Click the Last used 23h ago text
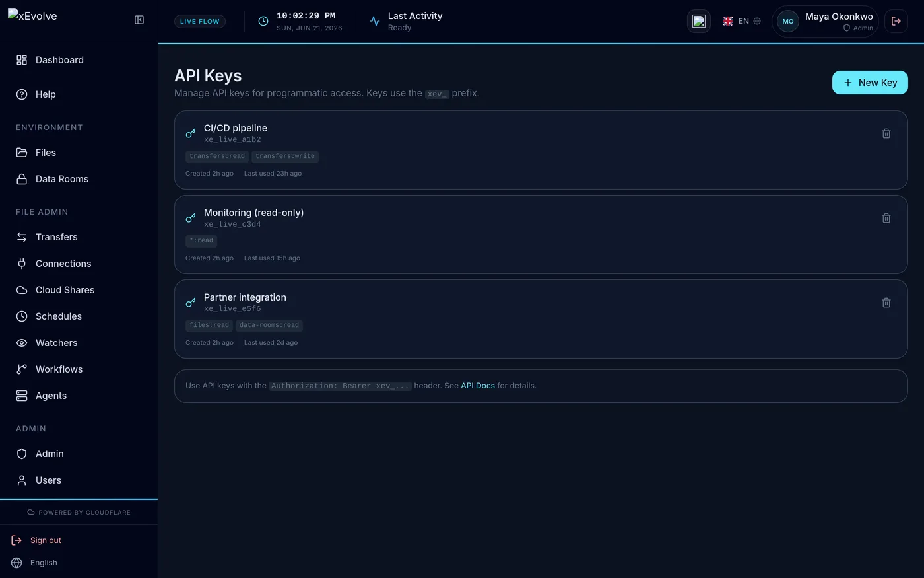The image size is (924, 578). tap(273, 174)
